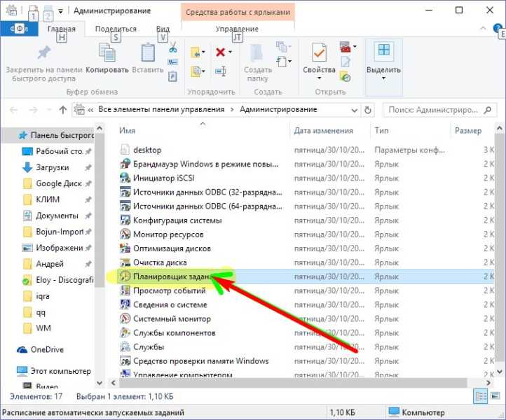Click navigation pane scrollbar up arrow

(x=100, y=129)
